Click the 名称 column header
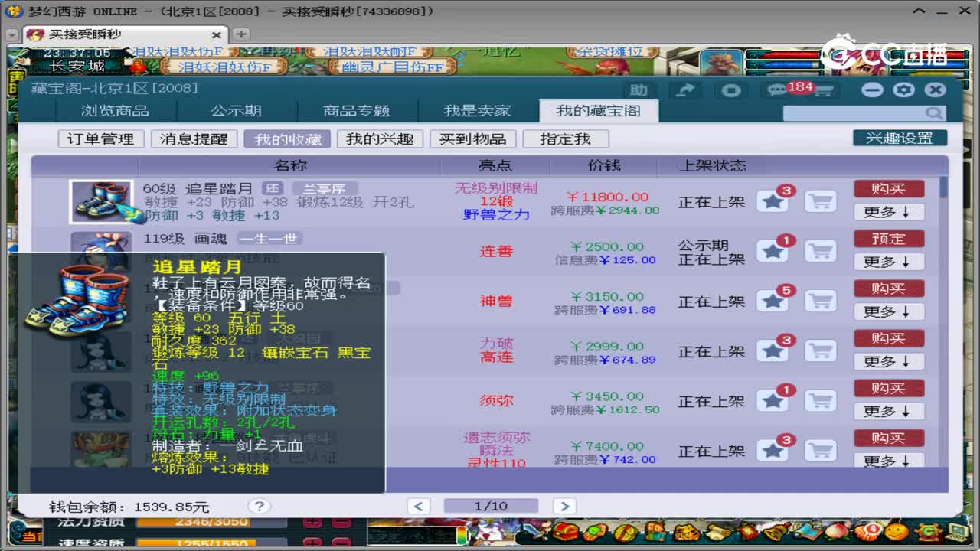980x551 pixels. click(x=290, y=165)
